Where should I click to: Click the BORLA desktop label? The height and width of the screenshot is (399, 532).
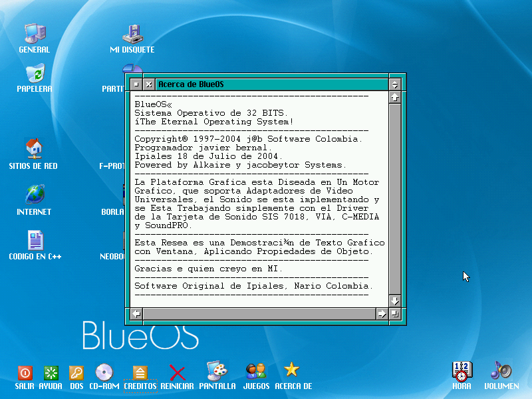point(112,211)
